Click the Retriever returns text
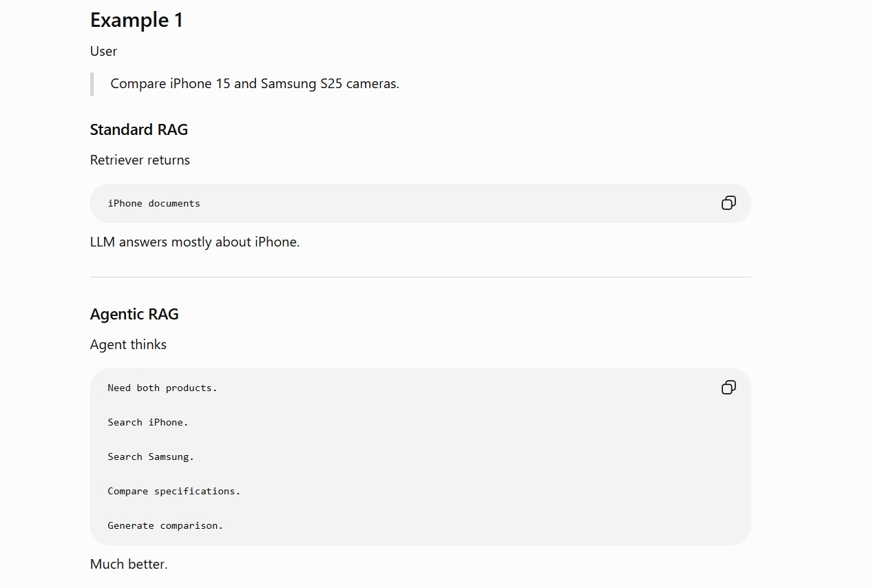871x588 pixels. 140,160
